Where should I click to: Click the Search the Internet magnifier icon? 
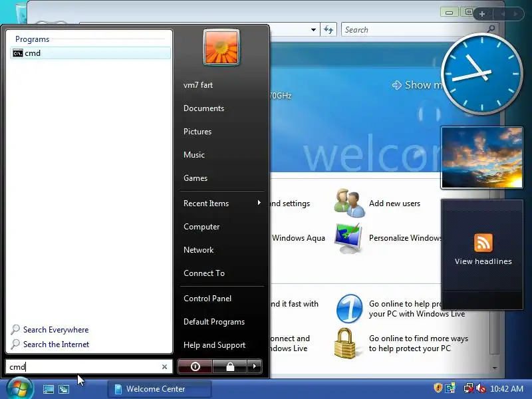(15, 344)
